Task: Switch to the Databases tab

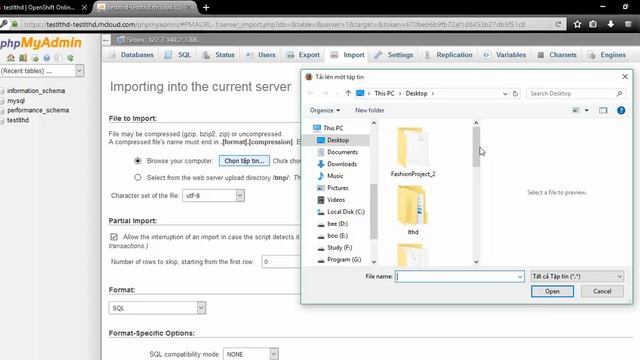Action: 131,55
